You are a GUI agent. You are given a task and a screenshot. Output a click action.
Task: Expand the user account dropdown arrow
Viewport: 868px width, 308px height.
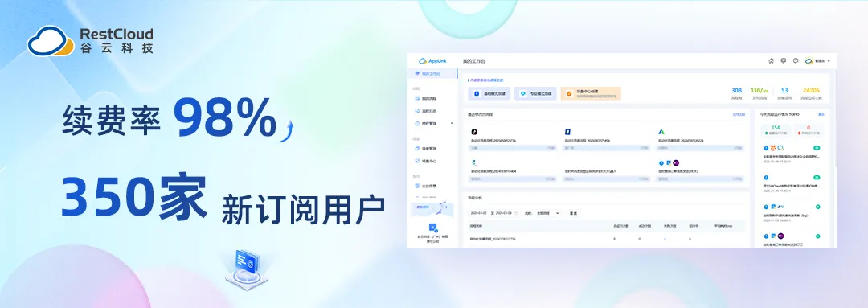pyautogui.click(x=829, y=61)
